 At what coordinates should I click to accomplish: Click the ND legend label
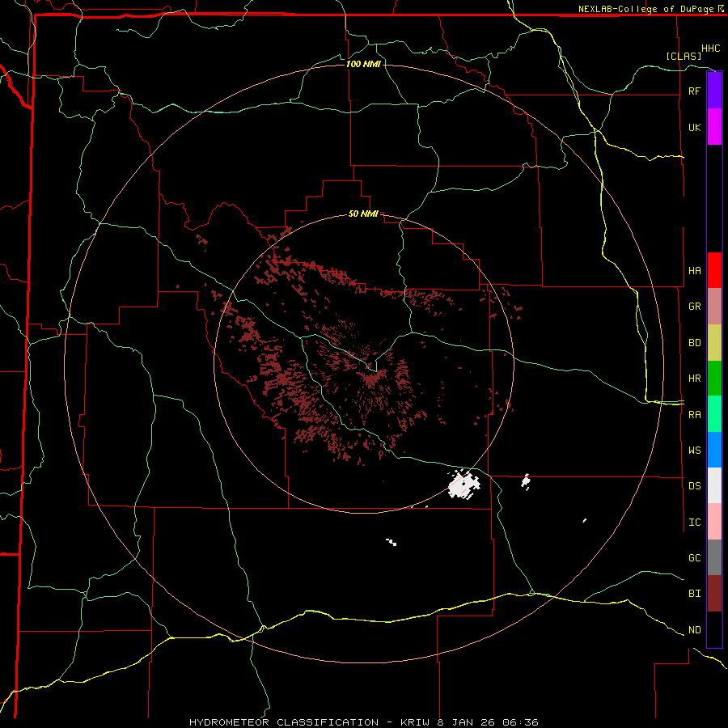tap(694, 630)
